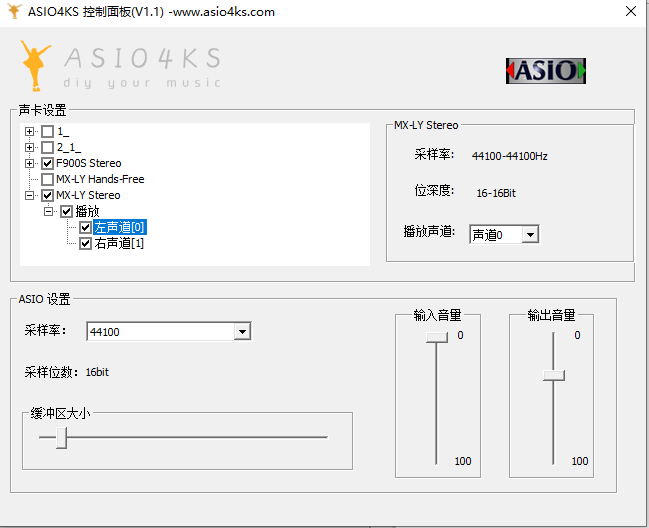The height and width of the screenshot is (528, 649).
Task: Expand the 1_ device tree node
Action: point(29,132)
